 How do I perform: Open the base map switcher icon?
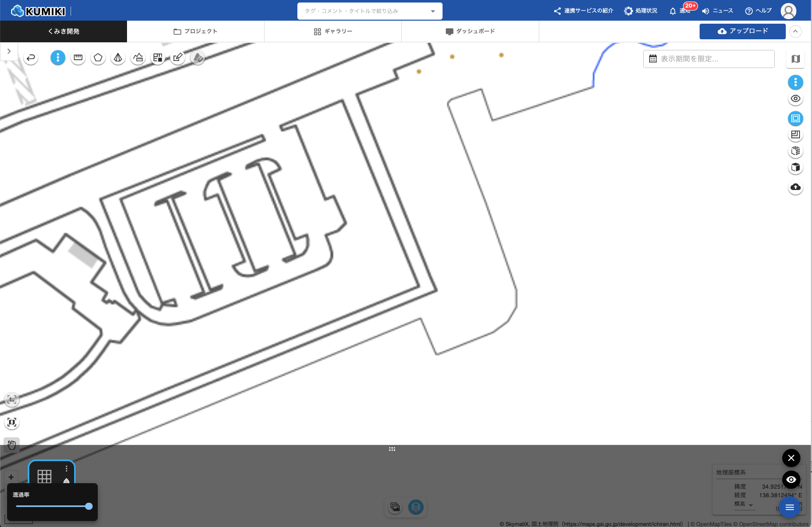[x=795, y=59]
